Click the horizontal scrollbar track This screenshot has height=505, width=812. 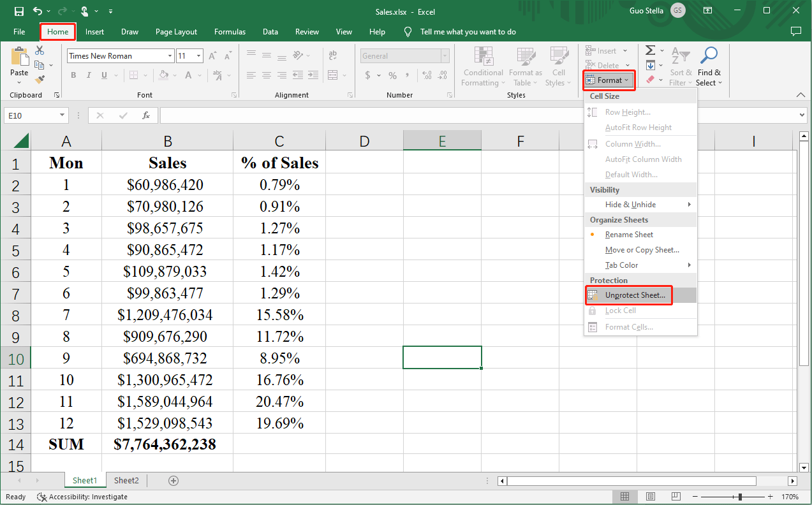click(x=631, y=481)
